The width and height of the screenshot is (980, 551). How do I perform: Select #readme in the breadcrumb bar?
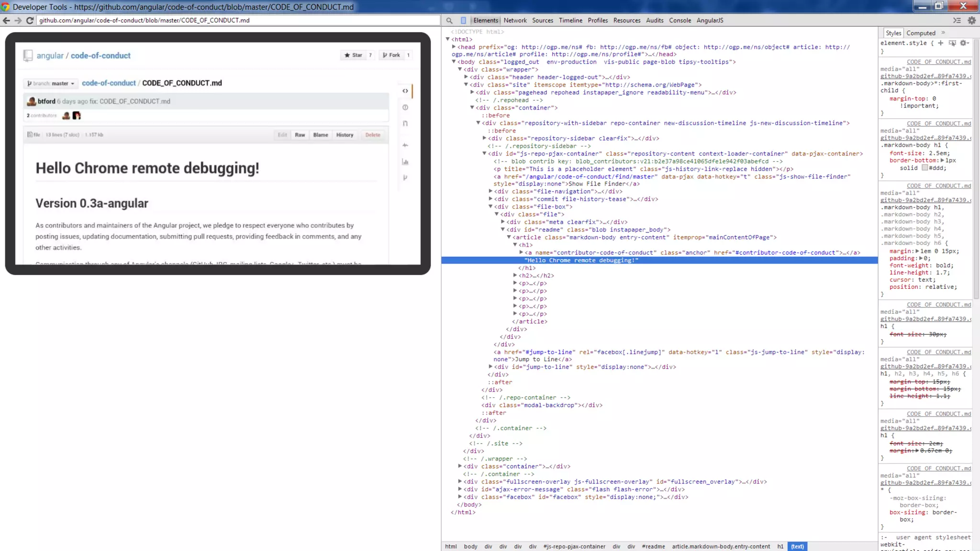[x=653, y=546]
